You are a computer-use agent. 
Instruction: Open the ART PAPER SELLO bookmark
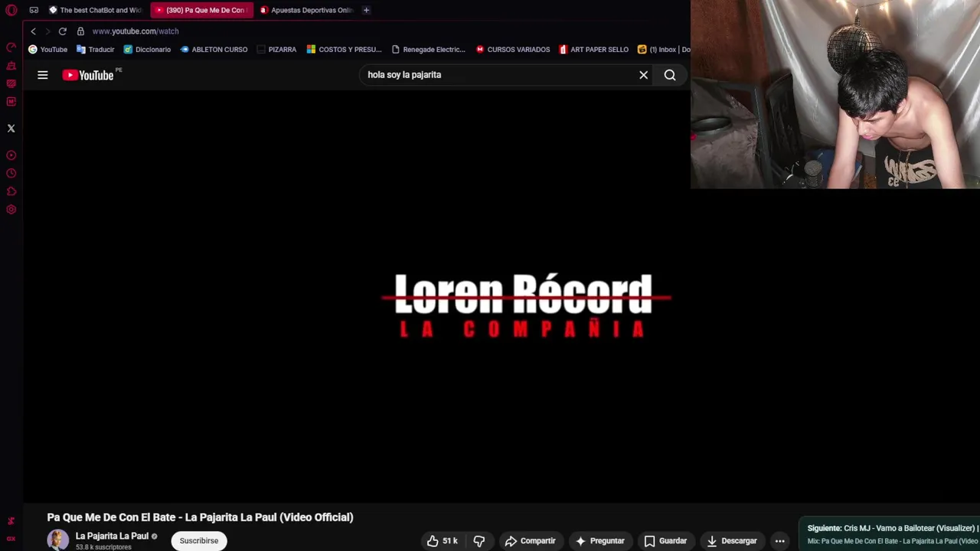593,49
